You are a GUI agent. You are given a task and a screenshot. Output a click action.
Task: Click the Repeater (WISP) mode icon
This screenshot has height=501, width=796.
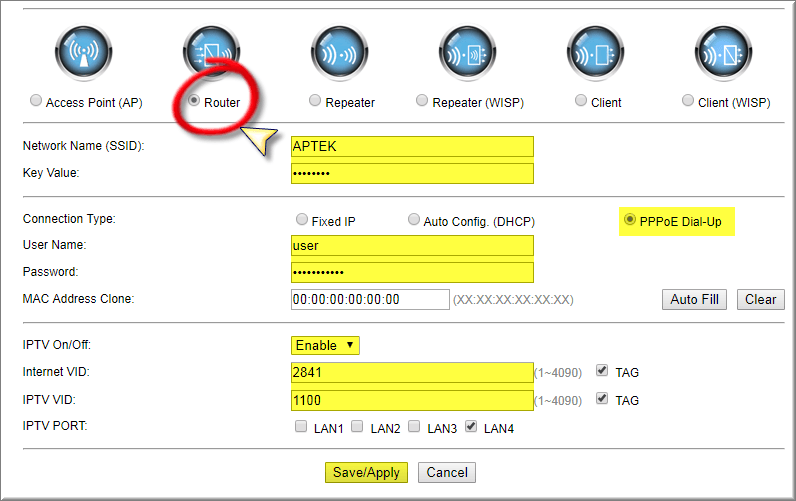click(x=468, y=52)
